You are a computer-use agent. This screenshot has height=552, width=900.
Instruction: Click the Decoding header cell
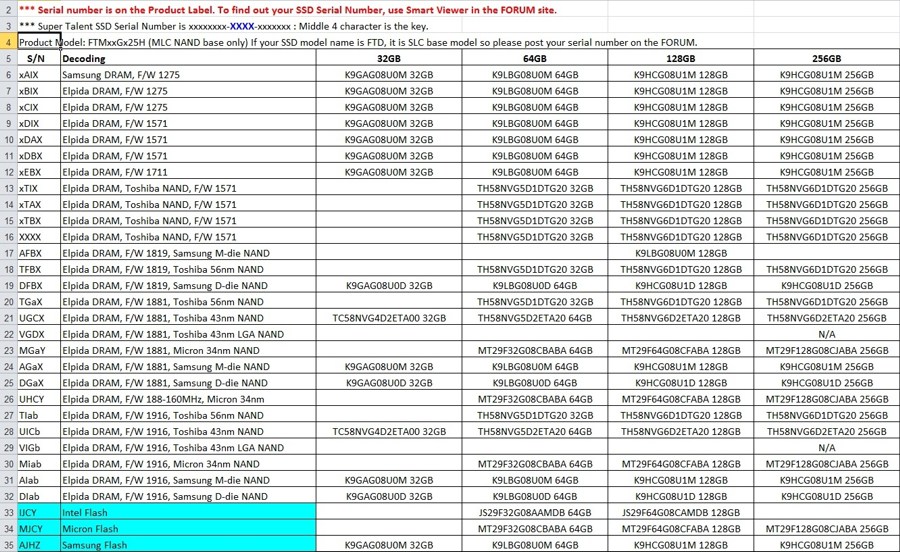[x=188, y=59]
